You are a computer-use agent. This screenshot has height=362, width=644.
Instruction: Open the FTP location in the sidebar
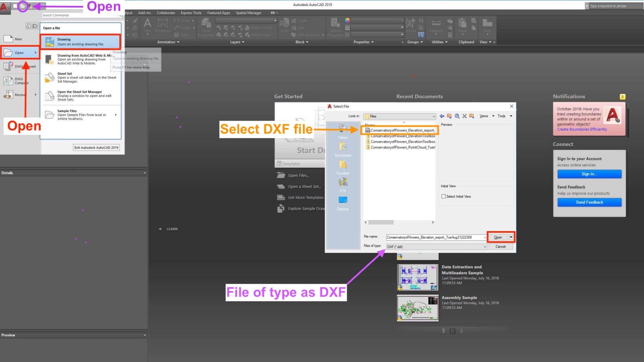coord(342,182)
